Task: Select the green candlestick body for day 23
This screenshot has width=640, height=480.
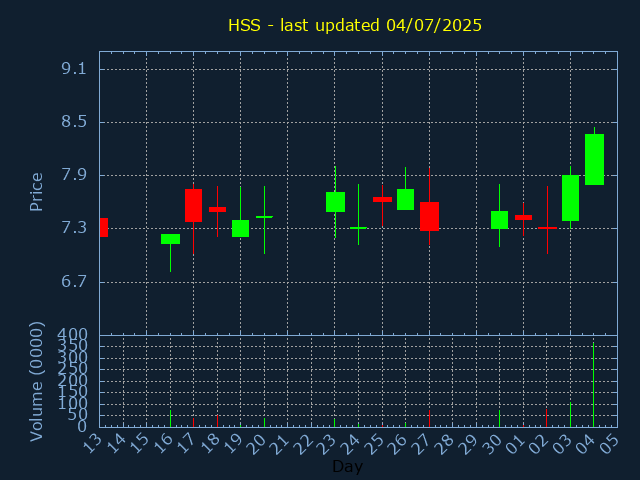Action: (336, 202)
